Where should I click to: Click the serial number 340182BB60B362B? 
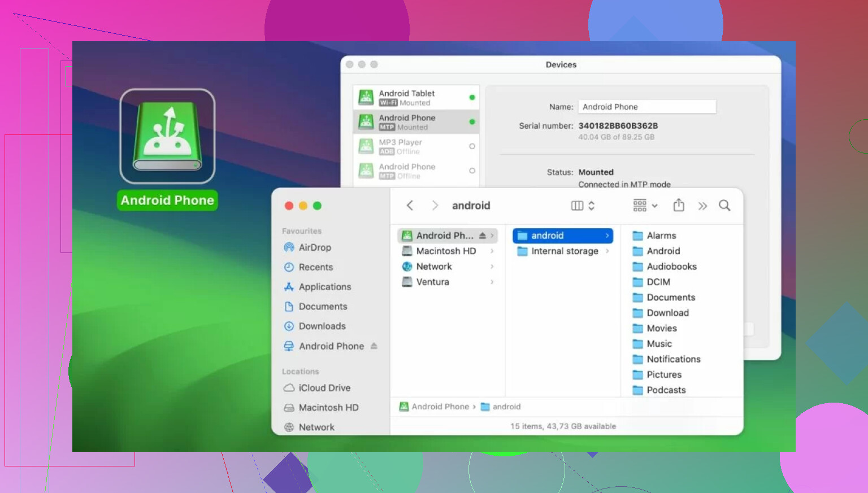pos(618,125)
